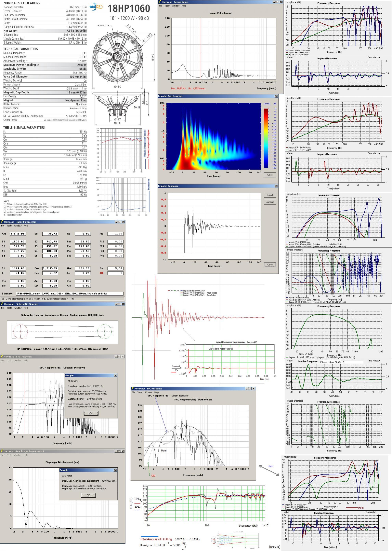Confirm OK in the 1 hertz Sample dialog
Viewport: 392px width, 551px height.
click(88, 495)
